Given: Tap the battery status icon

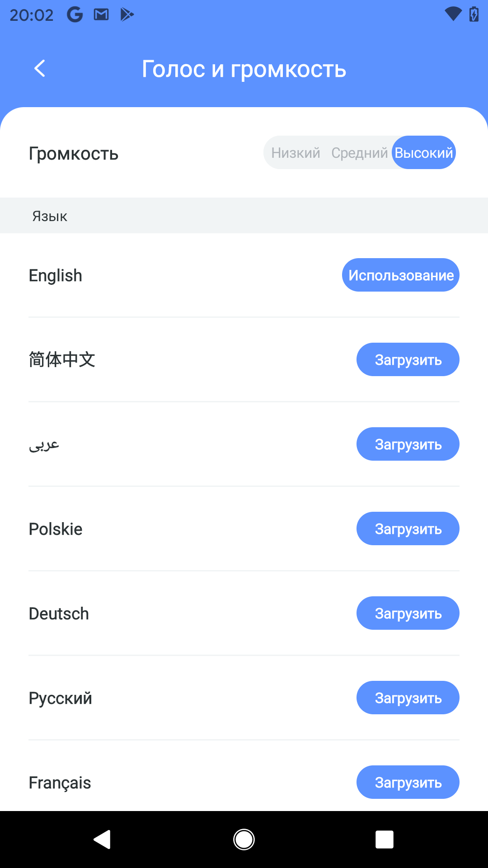Looking at the screenshot, I should coord(474,14).
